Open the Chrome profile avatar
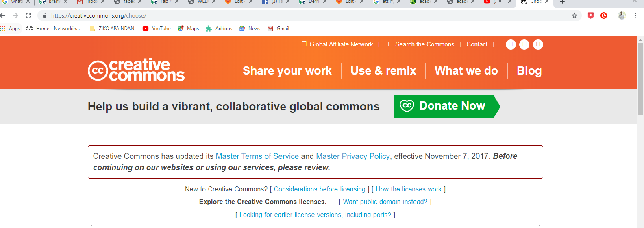The image size is (644, 228). click(x=622, y=15)
